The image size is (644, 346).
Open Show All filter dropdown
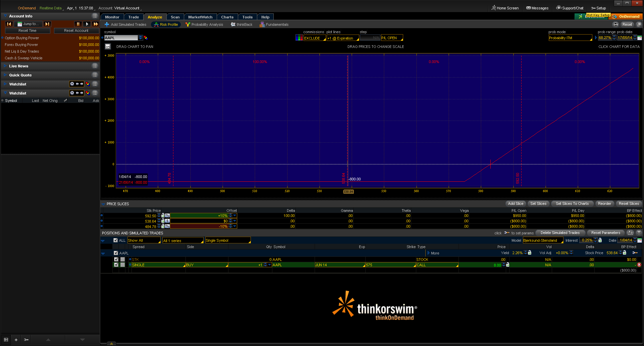144,240
